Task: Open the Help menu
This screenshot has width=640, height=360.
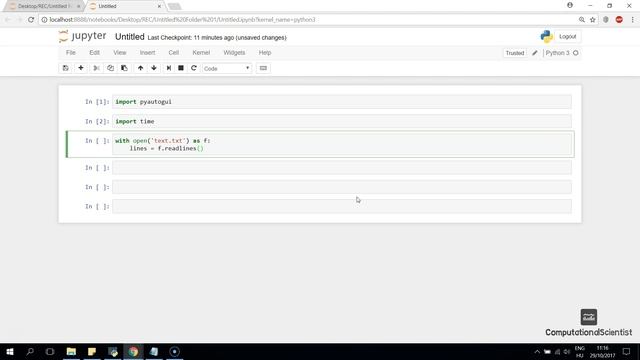Action: point(264,53)
